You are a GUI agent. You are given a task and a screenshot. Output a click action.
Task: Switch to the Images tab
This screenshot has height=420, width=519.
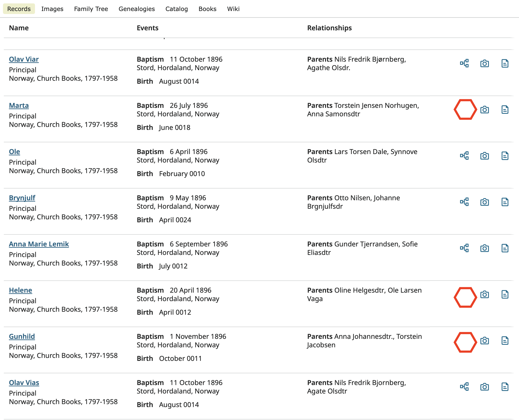click(52, 9)
